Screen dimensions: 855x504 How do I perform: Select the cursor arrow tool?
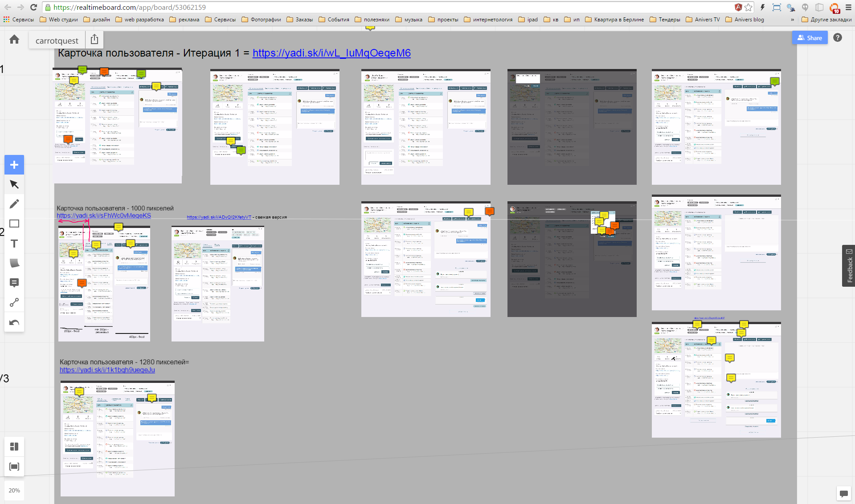[x=14, y=184]
